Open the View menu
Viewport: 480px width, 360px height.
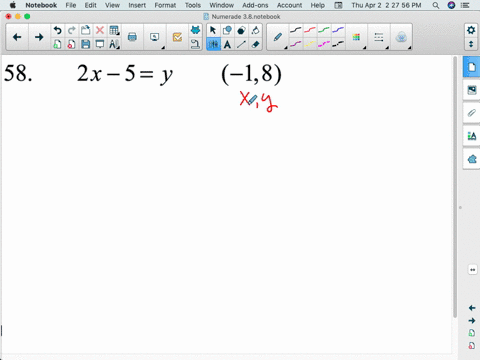(112, 5)
